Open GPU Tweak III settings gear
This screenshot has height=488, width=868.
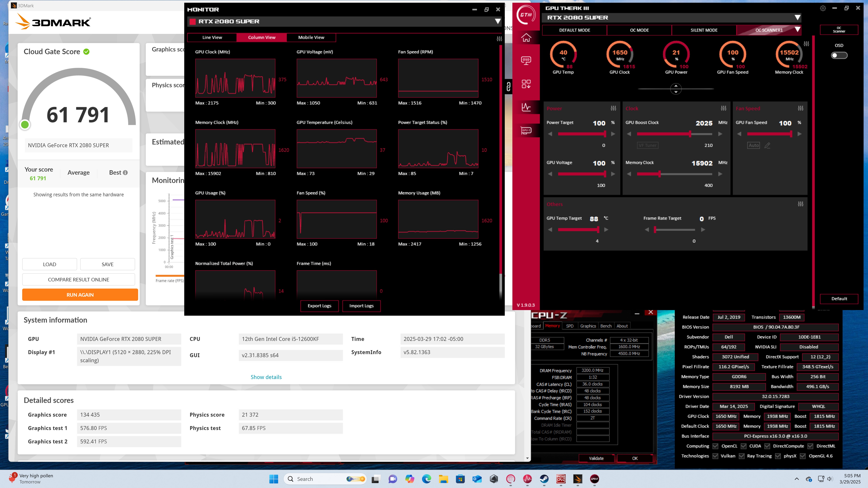pos(823,8)
